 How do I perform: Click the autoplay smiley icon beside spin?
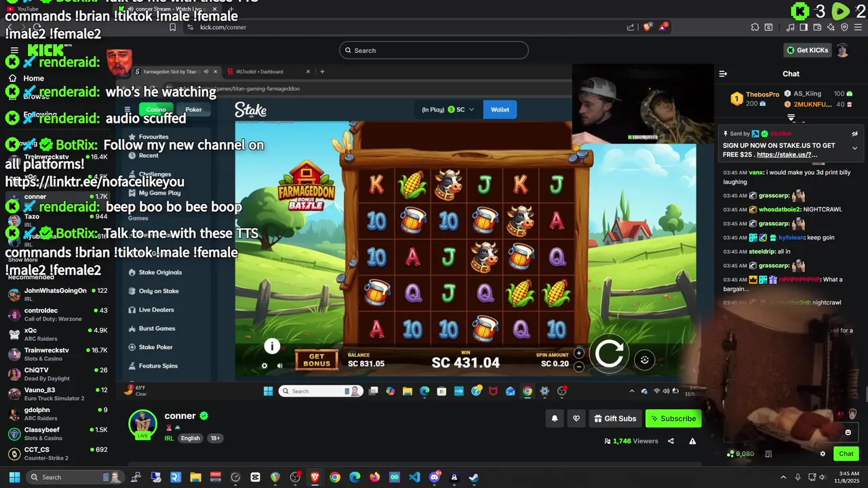click(645, 360)
